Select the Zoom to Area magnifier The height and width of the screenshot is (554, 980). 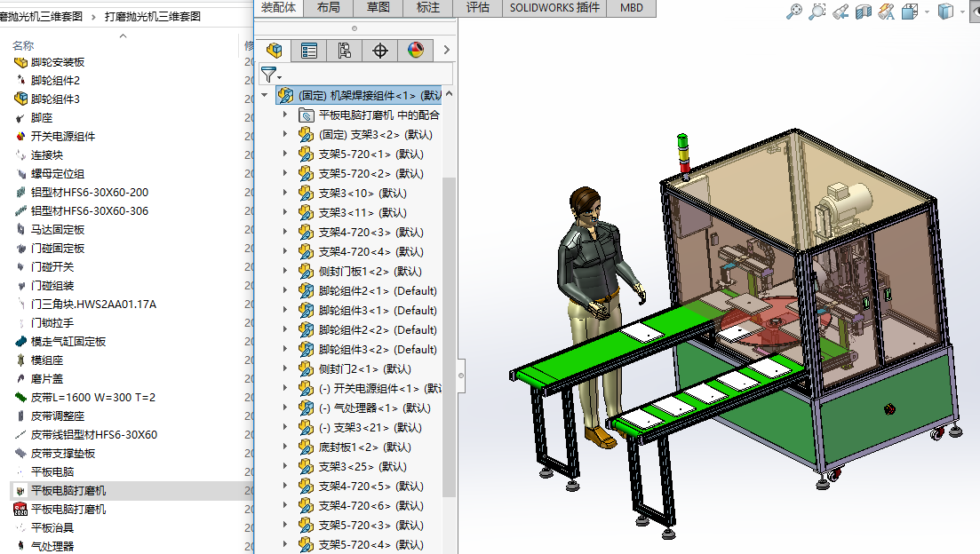coord(817,11)
